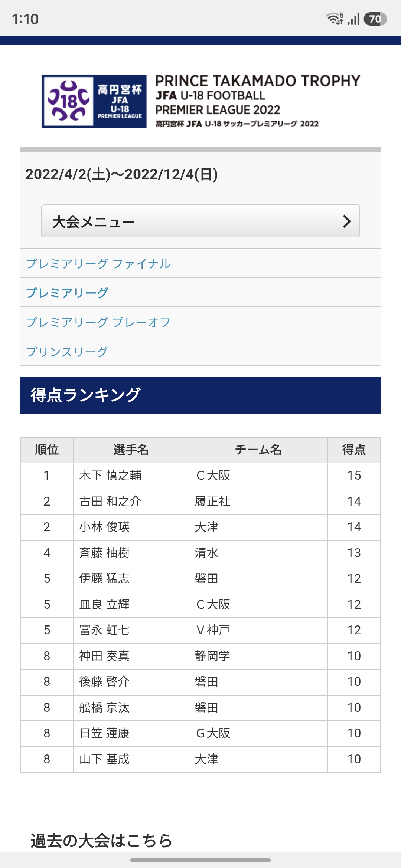The height and width of the screenshot is (868, 401).
Task: Tap the 過去の大会はこちら heading
Action: [101, 841]
